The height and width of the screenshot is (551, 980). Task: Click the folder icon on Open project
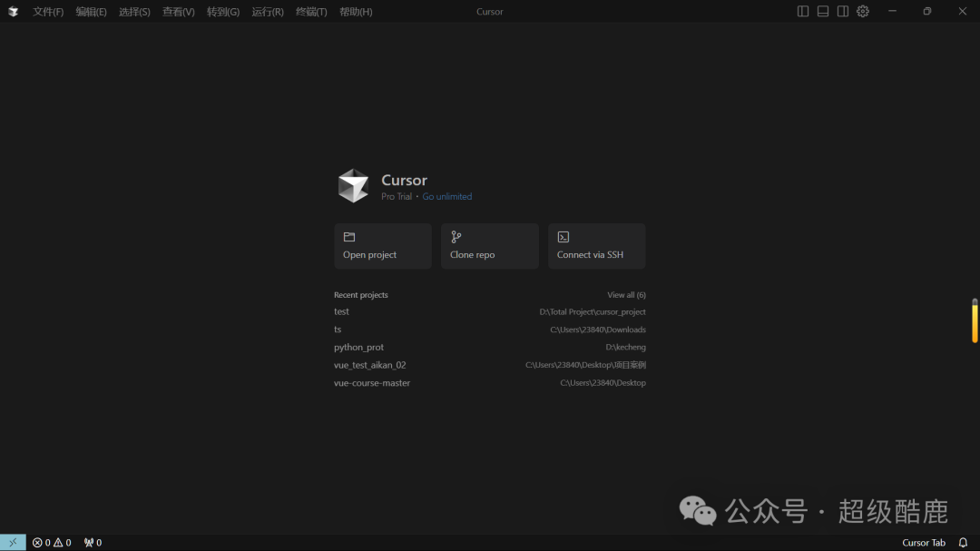[349, 237]
